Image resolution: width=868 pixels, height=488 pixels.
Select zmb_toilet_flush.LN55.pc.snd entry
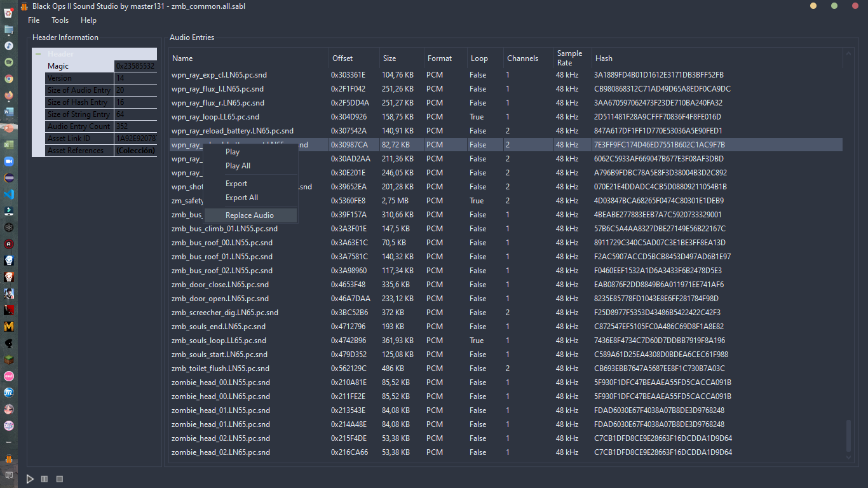pos(506,369)
